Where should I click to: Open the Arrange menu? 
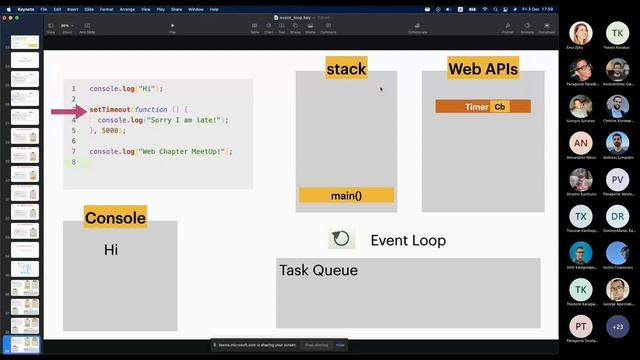coord(127,9)
